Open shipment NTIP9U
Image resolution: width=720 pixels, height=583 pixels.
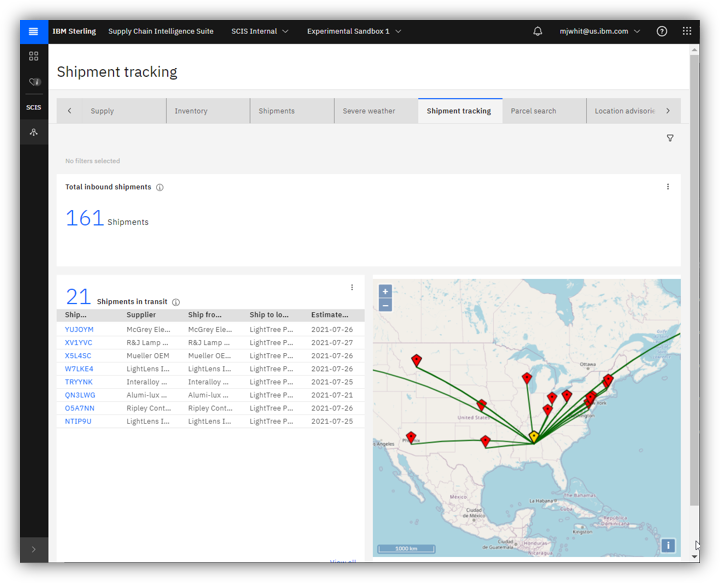coord(78,421)
